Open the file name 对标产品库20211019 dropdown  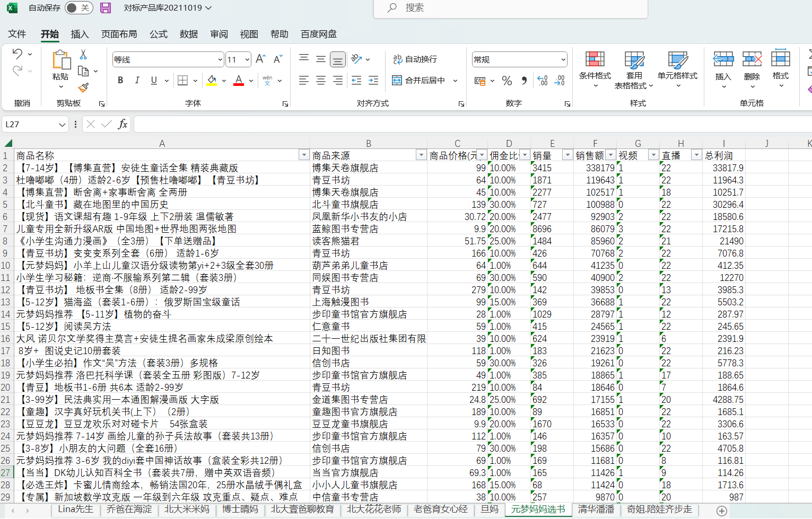pyautogui.click(x=208, y=8)
